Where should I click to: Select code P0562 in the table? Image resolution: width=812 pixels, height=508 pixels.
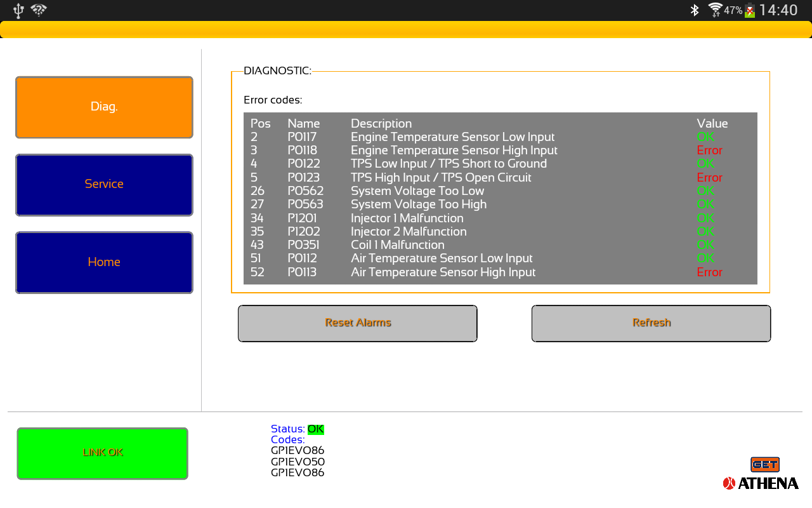click(x=305, y=191)
